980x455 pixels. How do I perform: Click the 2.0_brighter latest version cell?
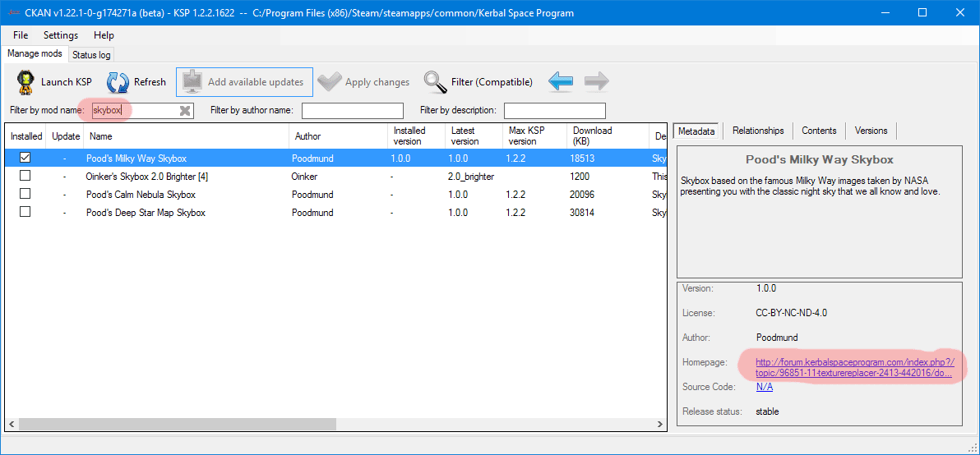[473, 177]
